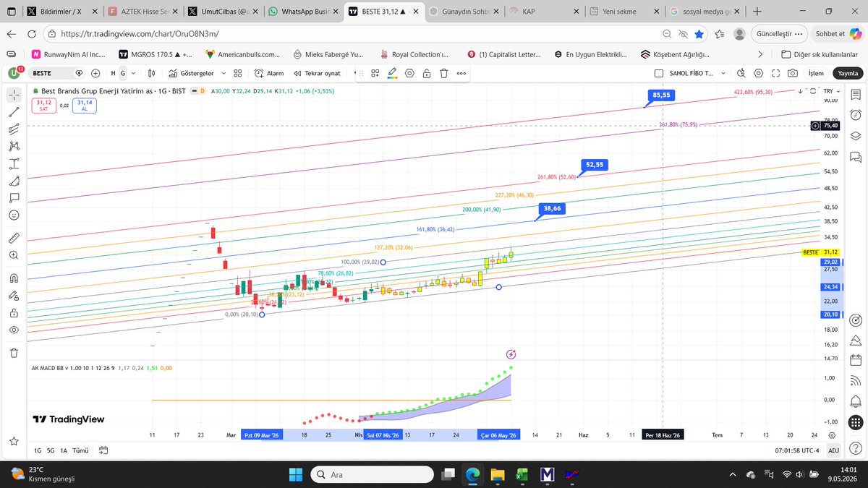
Task: Select the trend line drawing tool
Action: click(x=14, y=112)
